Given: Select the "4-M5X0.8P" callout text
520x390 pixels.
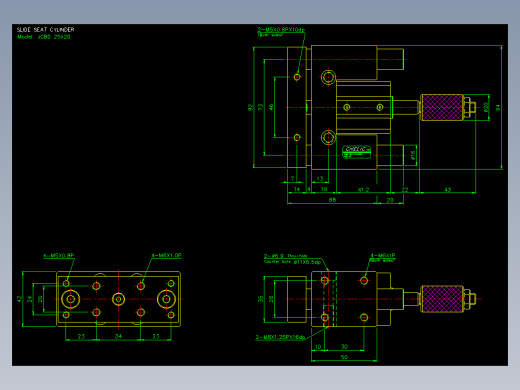Looking at the screenshot, I should (x=59, y=256).
